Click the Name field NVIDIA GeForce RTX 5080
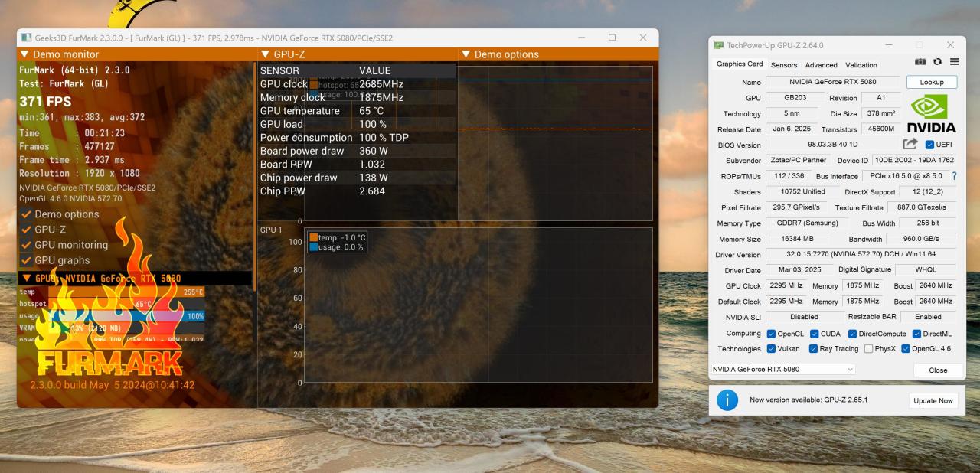Viewport: 980px width, 473px height. (x=833, y=82)
